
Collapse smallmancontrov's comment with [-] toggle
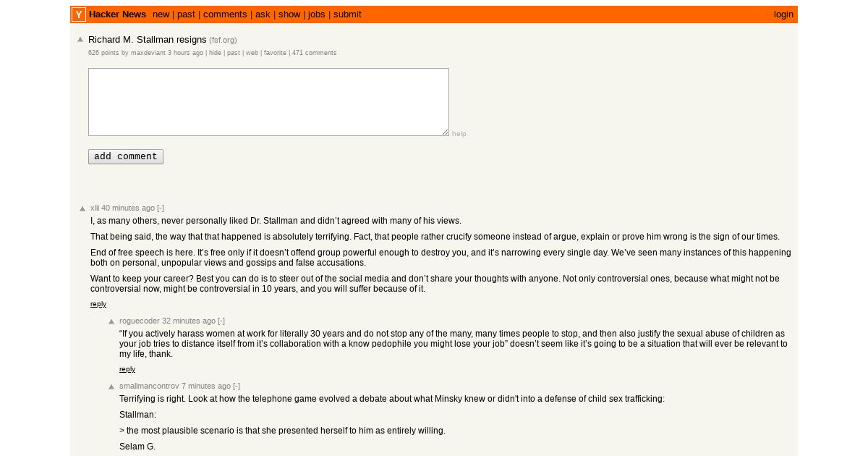237,386
